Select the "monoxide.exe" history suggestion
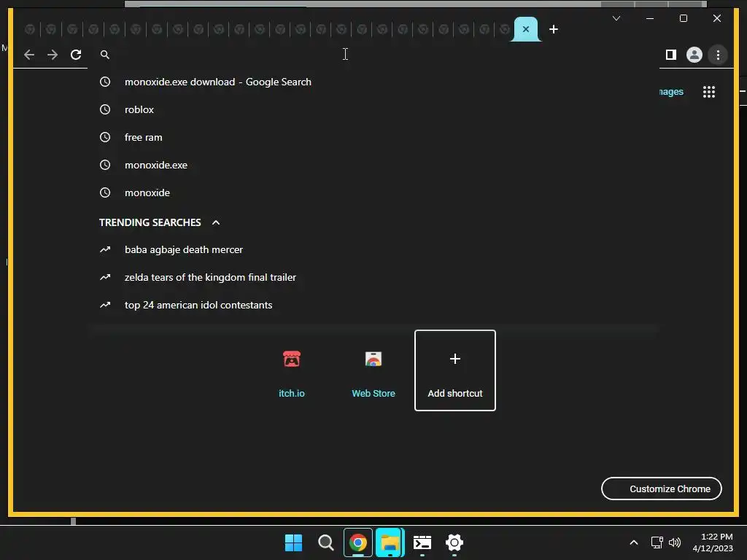The height and width of the screenshot is (560, 747). pos(374,165)
